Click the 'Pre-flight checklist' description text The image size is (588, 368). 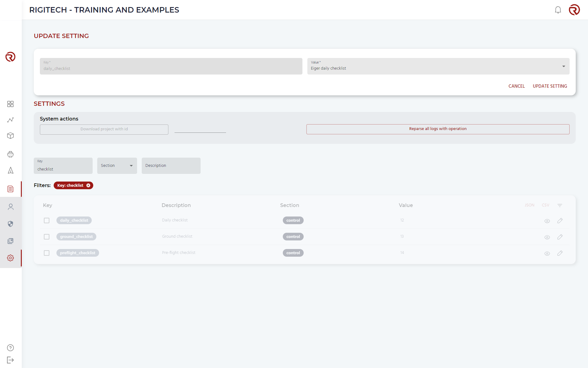(x=179, y=253)
